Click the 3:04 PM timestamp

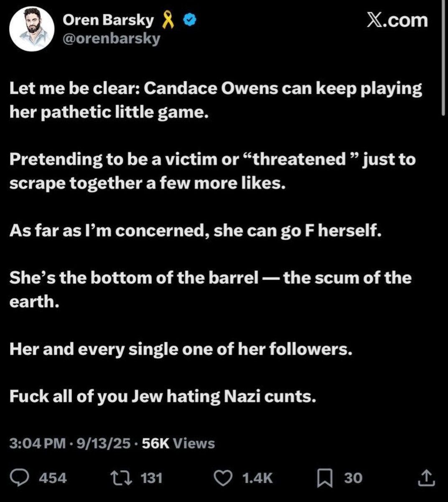[x=37, y=443]
